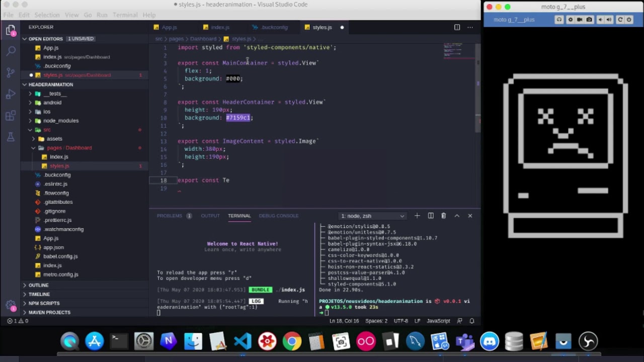Maximize terminal panel with up chevron
The height and width of the screenshot is (362, 644).
point(457,216)
